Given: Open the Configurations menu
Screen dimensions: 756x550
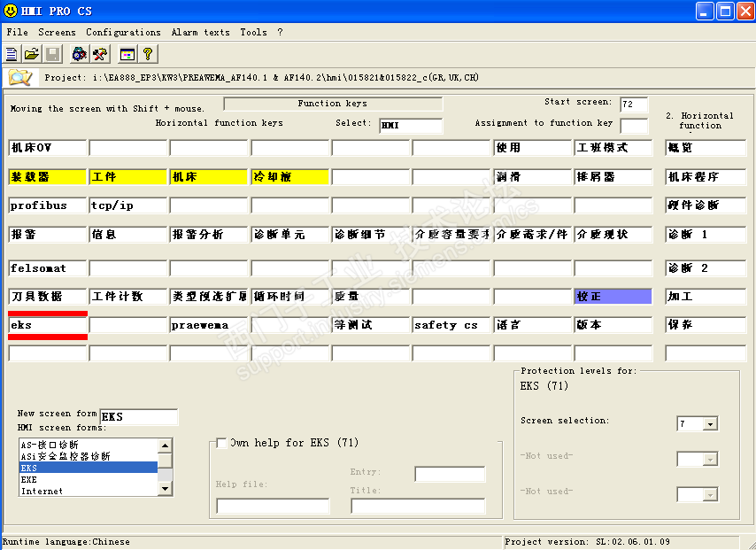Looking at the screenshot, I should [123, 32].
